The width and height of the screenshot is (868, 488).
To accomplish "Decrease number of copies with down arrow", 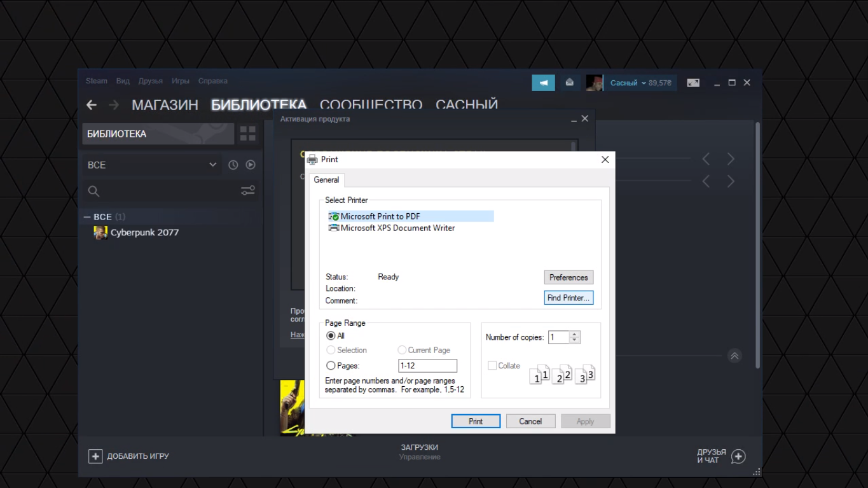I will pyautogui.click(x=574, y=340).
